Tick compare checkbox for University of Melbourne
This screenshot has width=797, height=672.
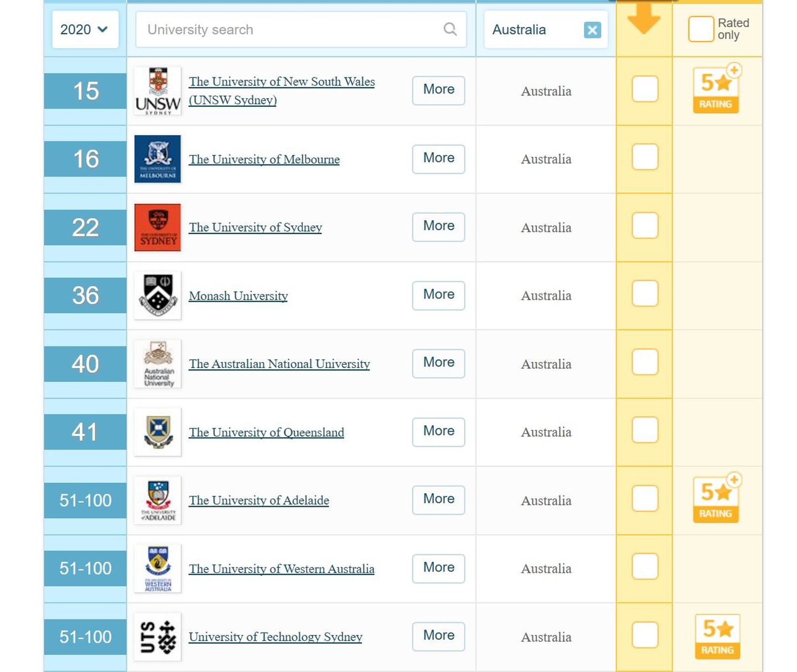click(x=645, y=157)
